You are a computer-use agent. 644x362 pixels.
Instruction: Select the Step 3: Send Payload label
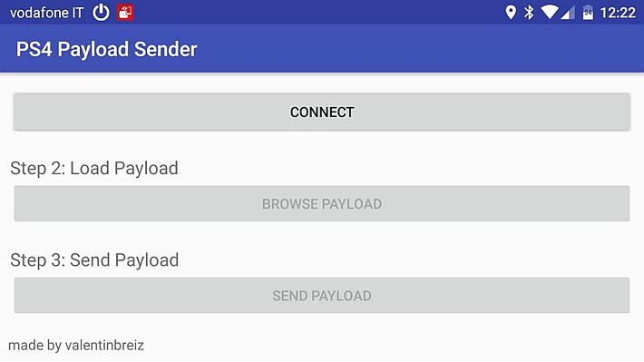94,260
